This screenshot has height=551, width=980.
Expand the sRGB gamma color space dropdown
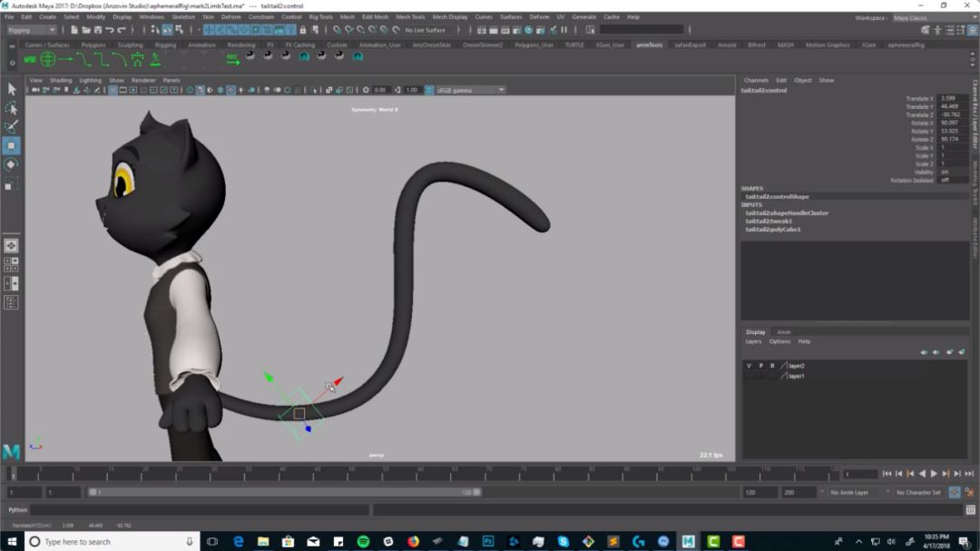tap(470, 90)
